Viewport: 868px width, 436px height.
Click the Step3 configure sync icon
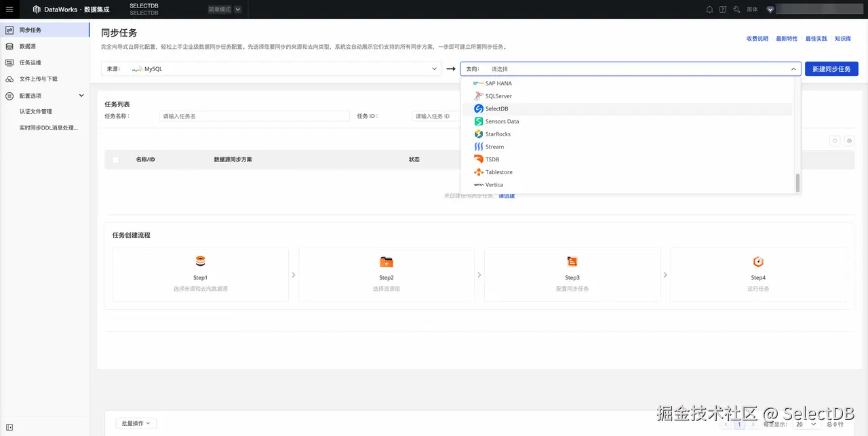[x=572, y=262]
